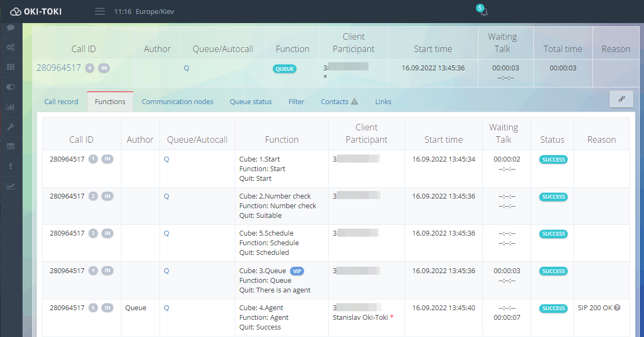
Task: Switch to the Queue status tab
Action: (x=251, y=101)
